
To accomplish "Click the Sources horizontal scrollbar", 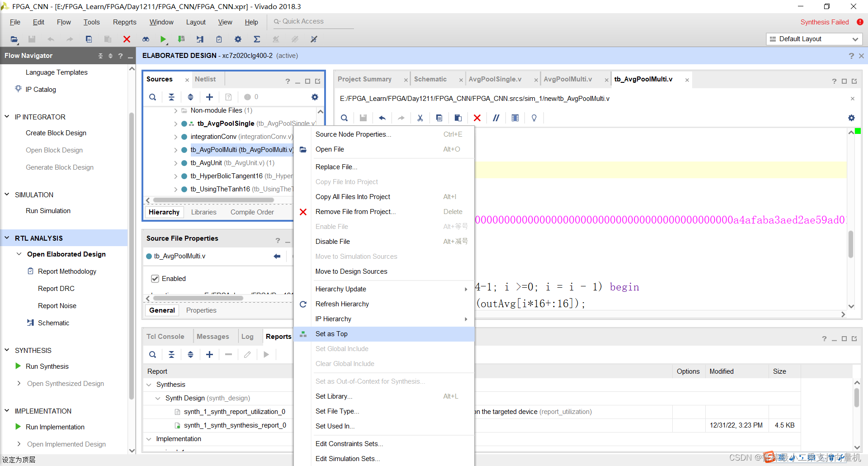I will pos(213,200).
